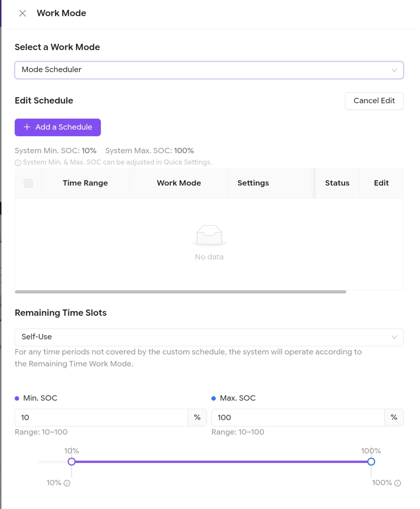Click the Time Range column header
420x509 pixels.
point(85,183)
